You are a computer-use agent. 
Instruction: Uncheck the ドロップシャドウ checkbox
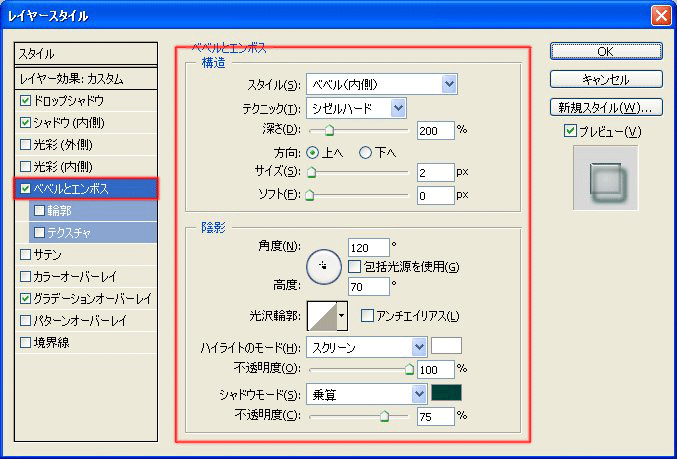[25, 101]
